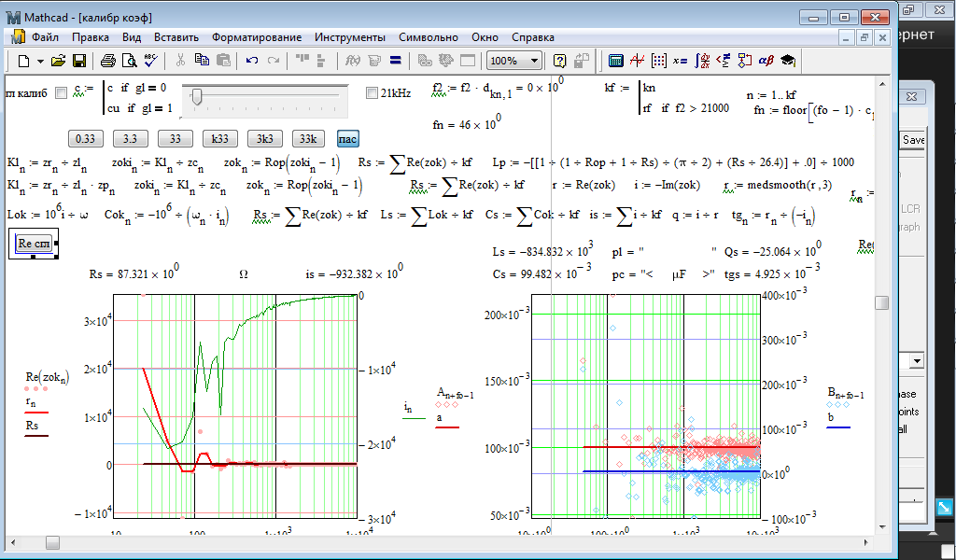The width and height of the screenshot is (956, 560).
Task: Open the Matrix toolbar palette
Action: 659,61
